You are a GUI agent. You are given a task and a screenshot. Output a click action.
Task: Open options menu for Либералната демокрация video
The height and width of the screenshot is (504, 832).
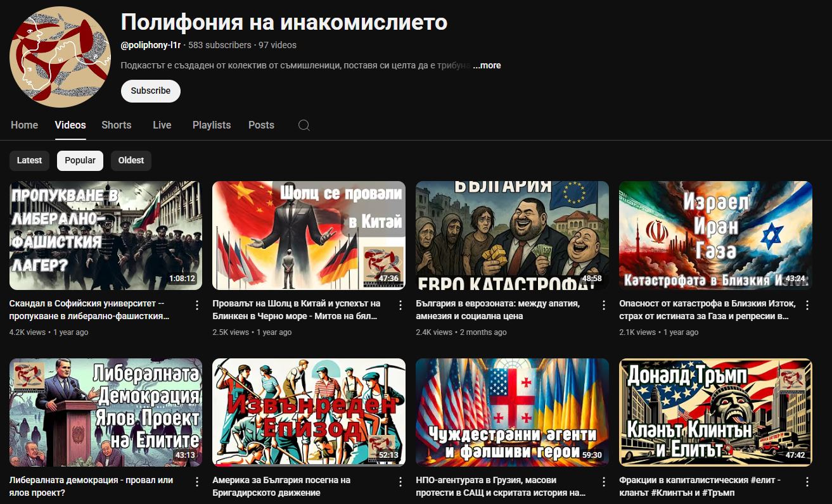coord(197,482)
